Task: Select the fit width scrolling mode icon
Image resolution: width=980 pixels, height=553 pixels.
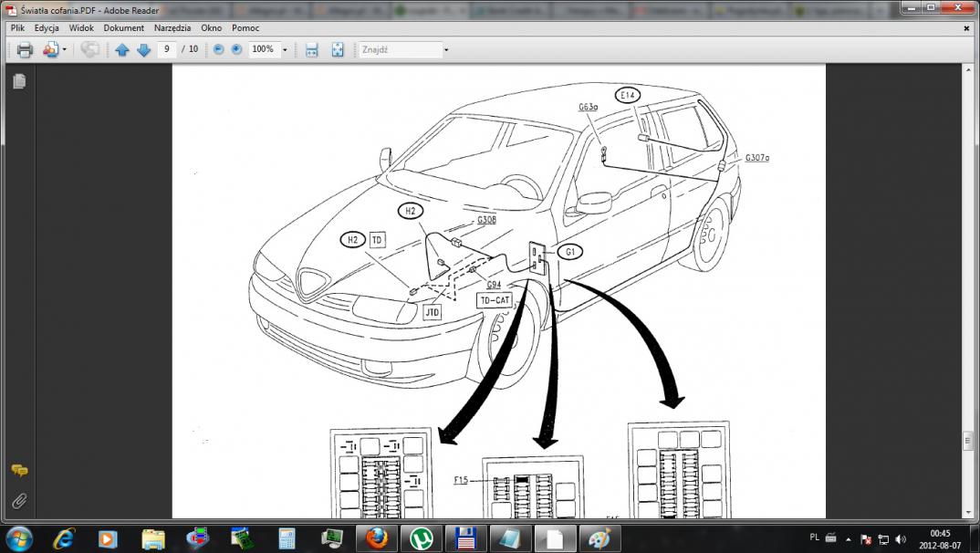Action: (312, 49)
